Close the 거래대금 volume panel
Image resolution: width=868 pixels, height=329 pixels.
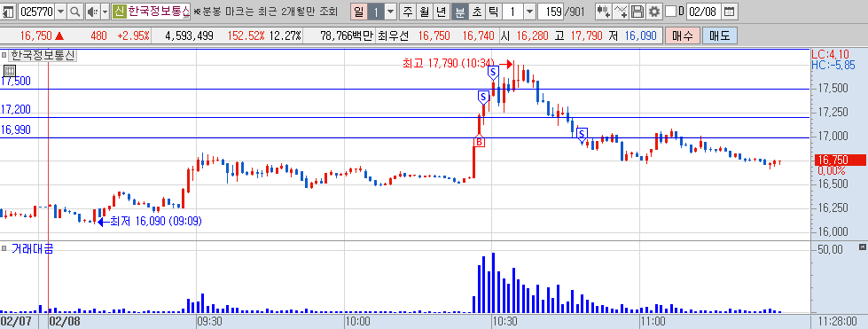(862, 247)
